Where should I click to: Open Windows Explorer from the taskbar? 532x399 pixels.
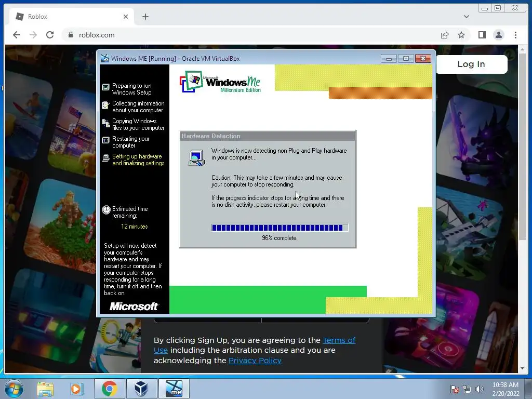pyautogui.click(x=45, y=389)
